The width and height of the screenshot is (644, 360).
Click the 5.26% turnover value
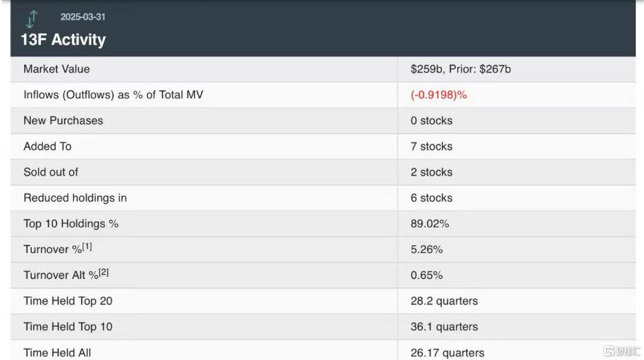click(426, 249)
